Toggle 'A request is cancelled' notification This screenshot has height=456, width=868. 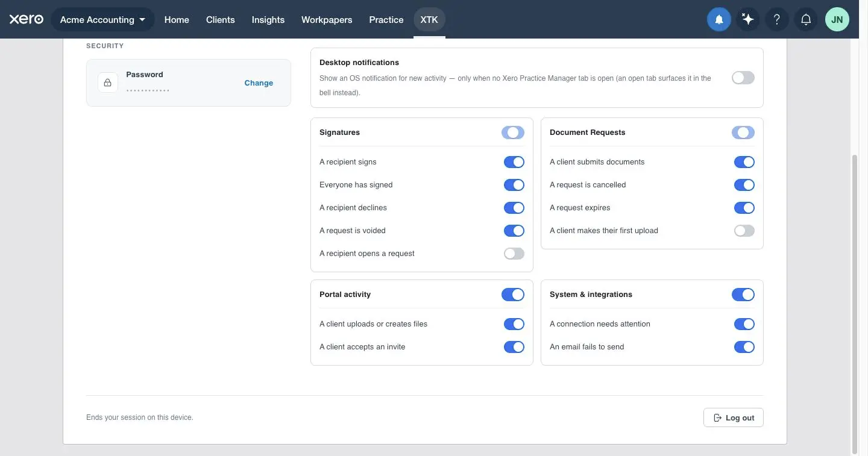click(x=744, y=185)
